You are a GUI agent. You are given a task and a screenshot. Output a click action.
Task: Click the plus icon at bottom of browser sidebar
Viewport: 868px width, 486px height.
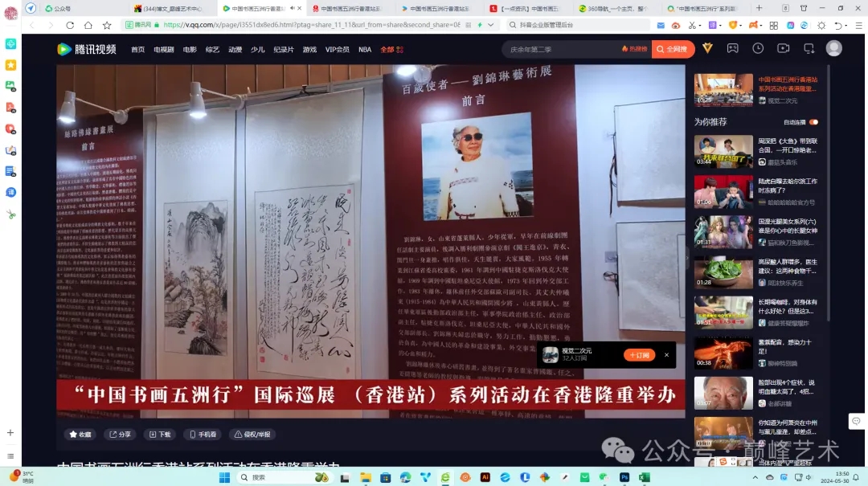tap(10, 432)
